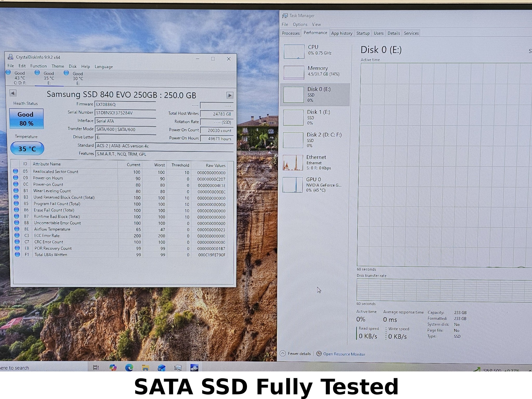Go to next disk arrow in CrystalDiskInfo

[230, 95]
